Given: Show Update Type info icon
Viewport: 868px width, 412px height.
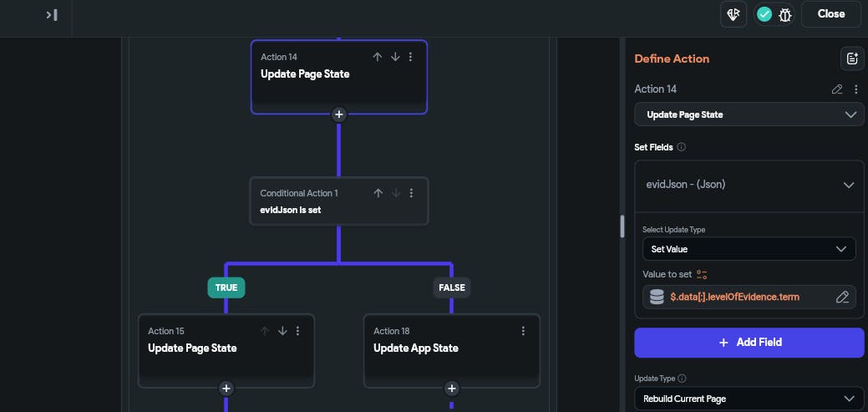Looking at the screenshot, I should pos(682,379).
